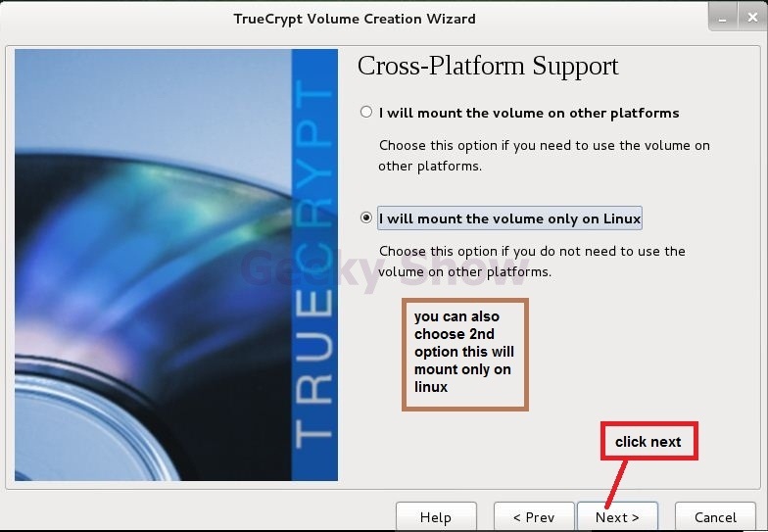Click the red arrow pointing to Next
The height and width of the screenshot is (532, 768).
616,484
